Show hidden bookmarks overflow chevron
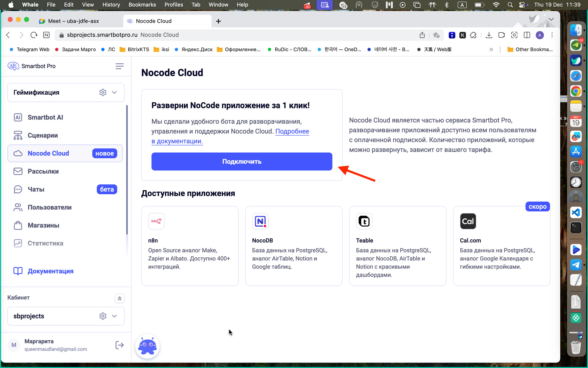Screen dimensions: 588x368 (491, 49)
